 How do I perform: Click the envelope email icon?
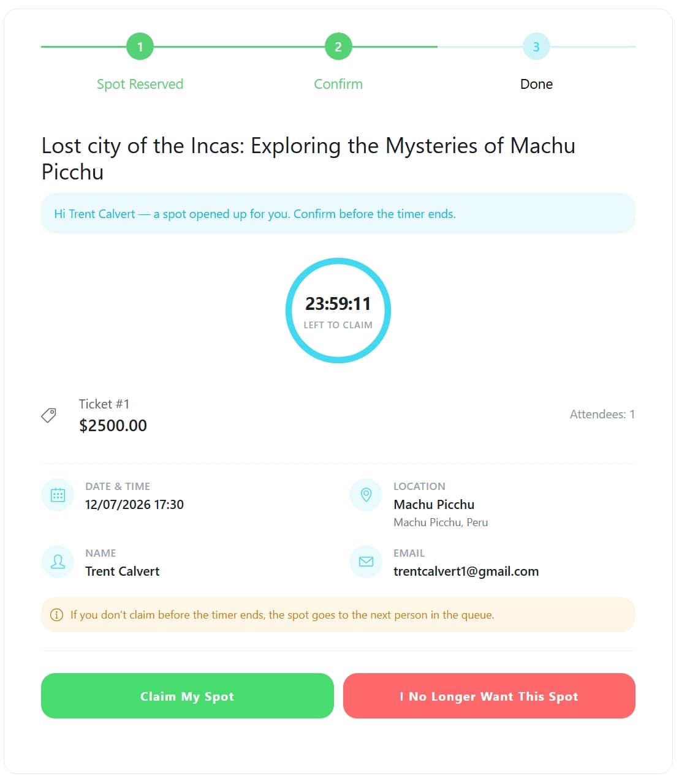click(366, 562)
